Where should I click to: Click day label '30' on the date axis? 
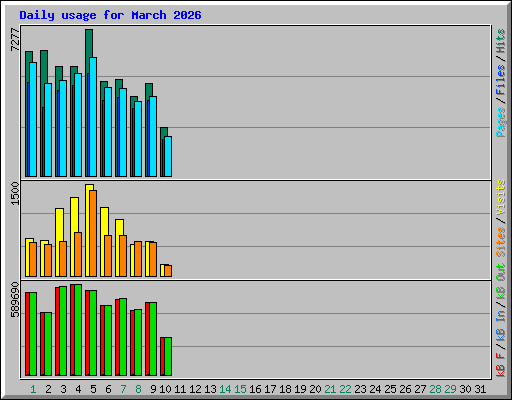(x=465, y=389)
